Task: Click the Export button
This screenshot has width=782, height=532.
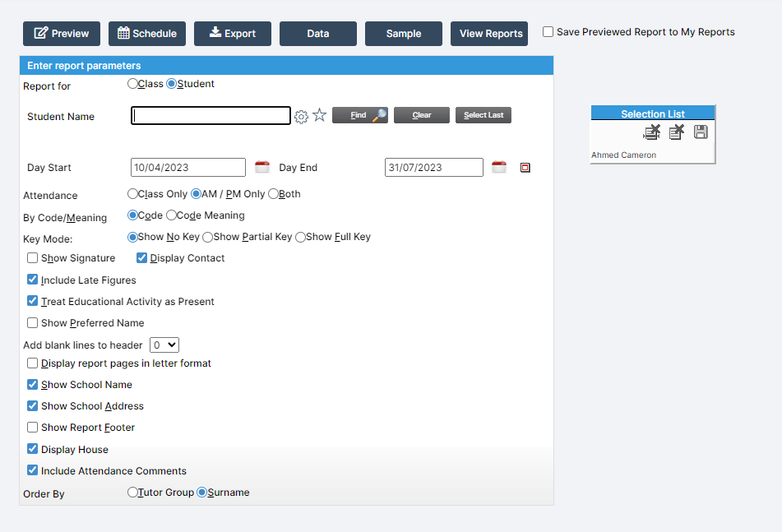Action: click(x=233, y=34)
